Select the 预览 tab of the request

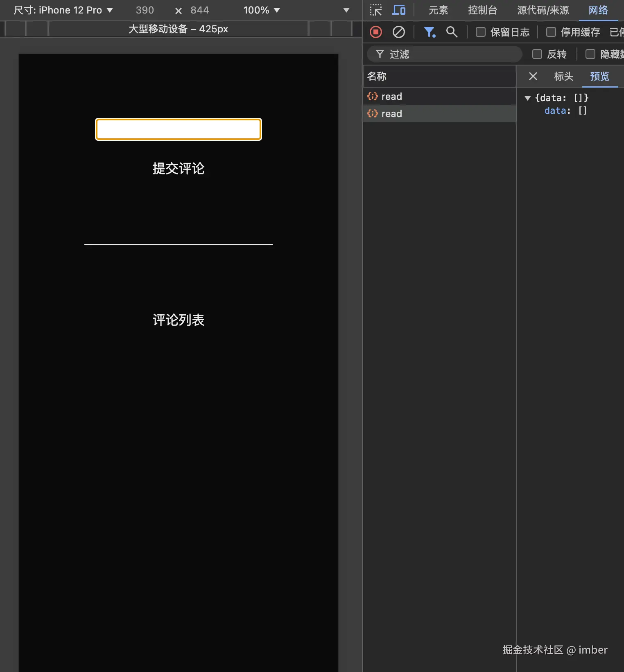pyautogui.click(x=599, y=76)
